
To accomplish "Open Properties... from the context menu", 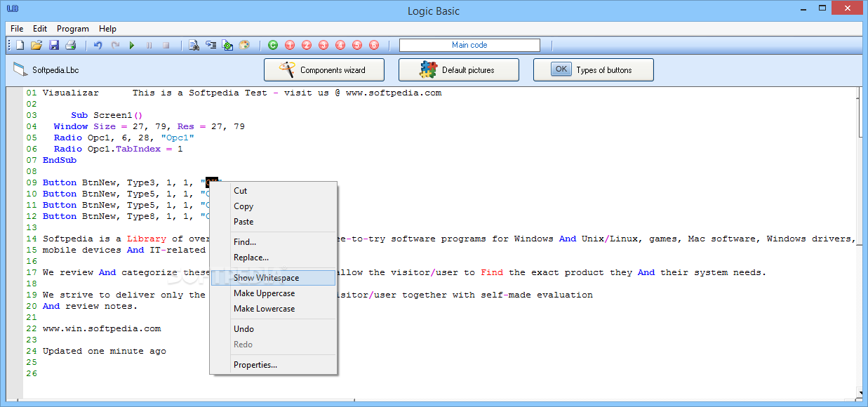I will point(274,365).
